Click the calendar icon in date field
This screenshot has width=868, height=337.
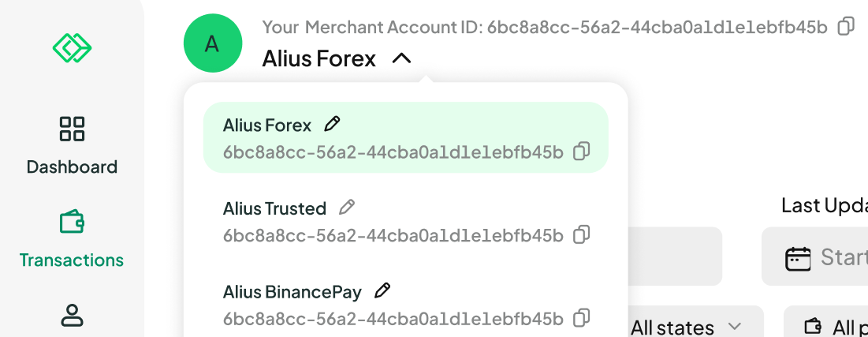[799, 258]
